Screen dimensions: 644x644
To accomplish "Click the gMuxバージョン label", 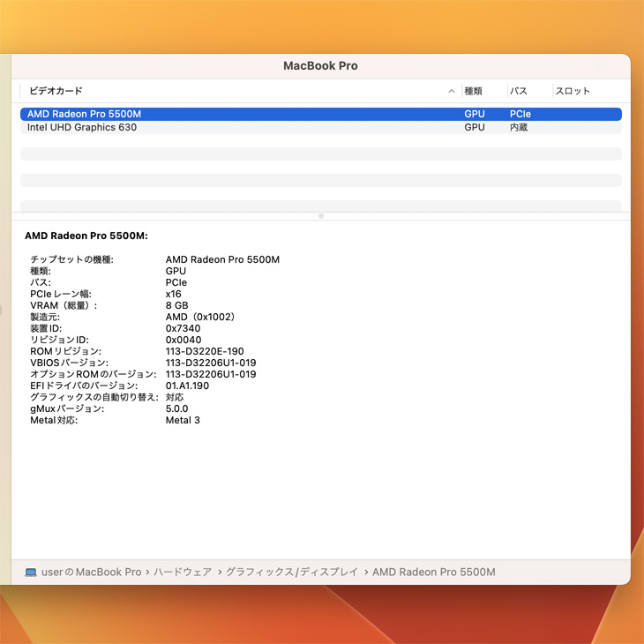I will pos(67,409).
